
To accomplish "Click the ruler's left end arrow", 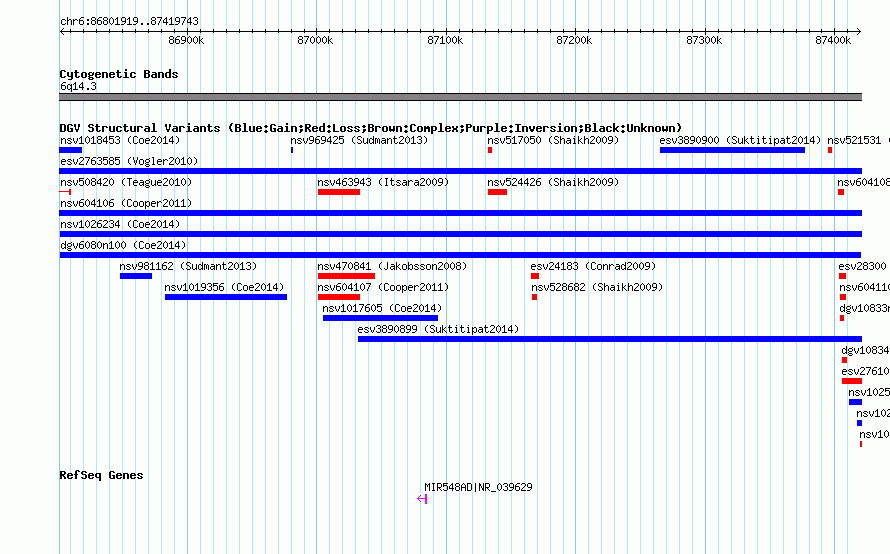I will (62, 31).
